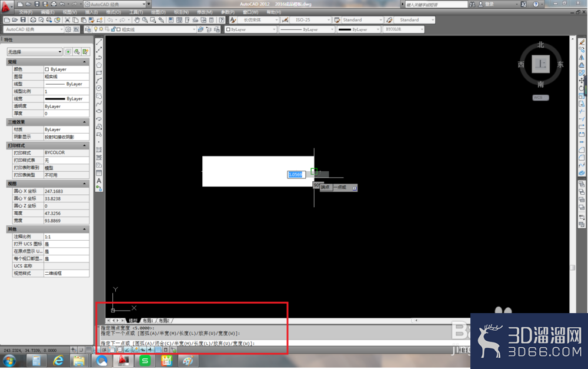Toggle Object Snap Tracking in status bar
Image resolution: width=588 pixels, height=369 pixels.
pyautogui.click(x=127, y=350)
